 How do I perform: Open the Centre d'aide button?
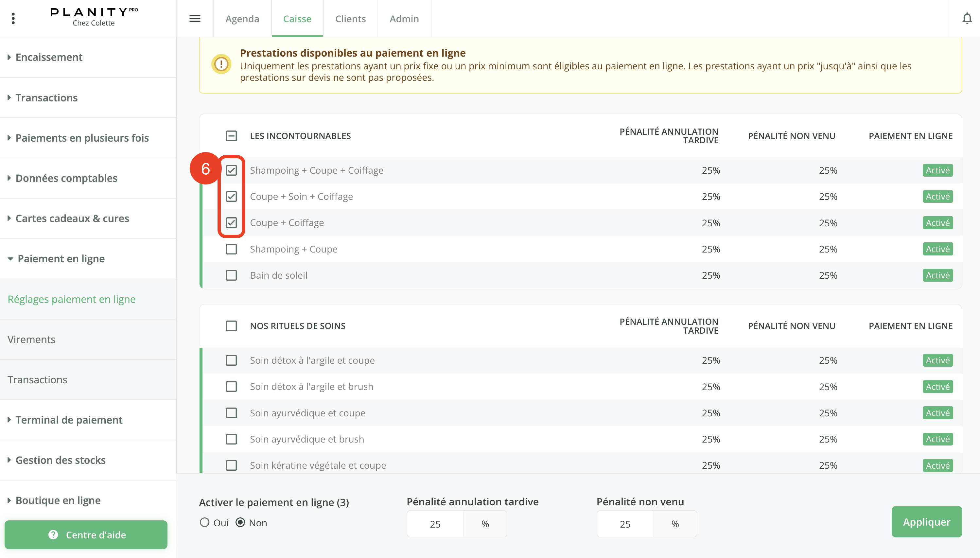tap(86, 535)
